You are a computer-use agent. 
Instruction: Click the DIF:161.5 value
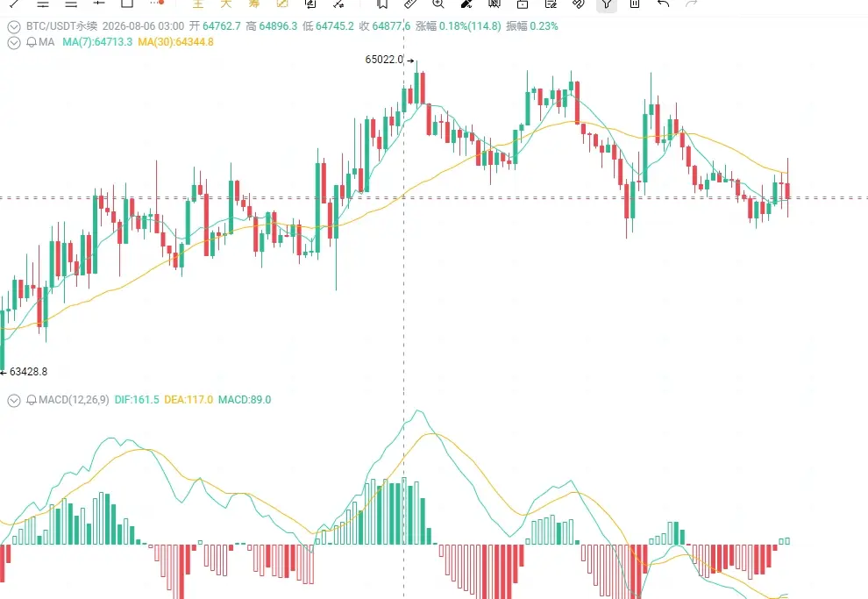(137, 400)
